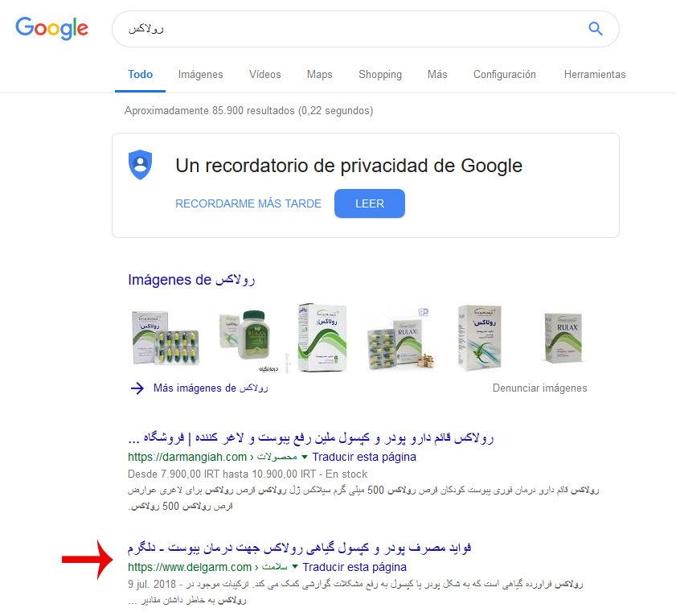
Task: Focus the Google search input field
Action: [x=354, y=29]
